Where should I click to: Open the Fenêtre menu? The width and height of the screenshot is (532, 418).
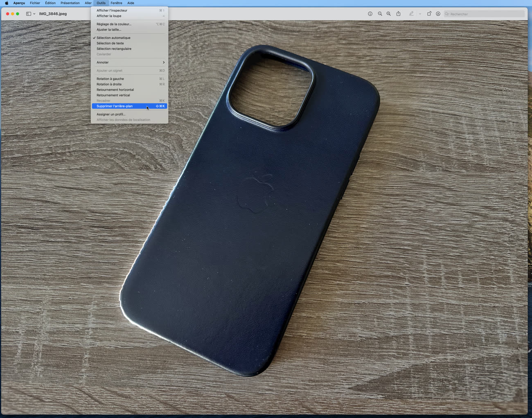(x=116, y=3)
